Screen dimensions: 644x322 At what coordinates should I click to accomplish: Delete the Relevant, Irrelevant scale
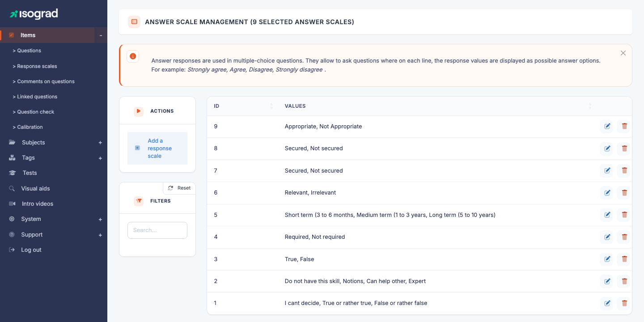pyautogui.click(x=624, y=193)
